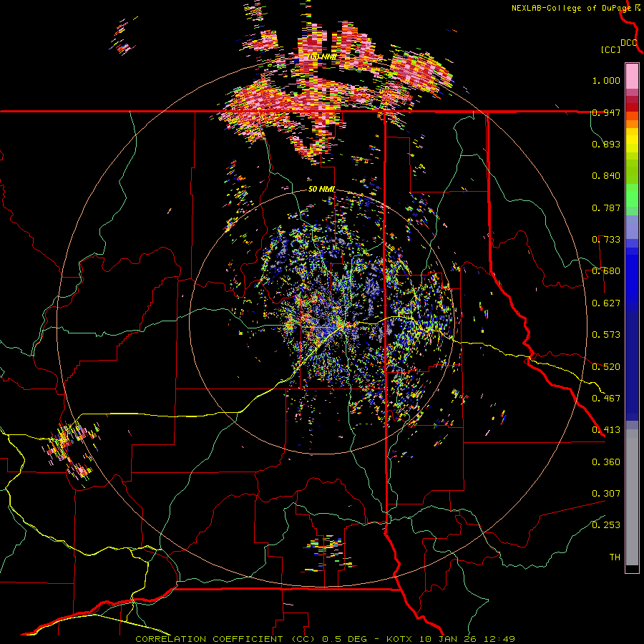
Task: Click the 0.573 colorbar scale value
Action: (x=606, y=335)
